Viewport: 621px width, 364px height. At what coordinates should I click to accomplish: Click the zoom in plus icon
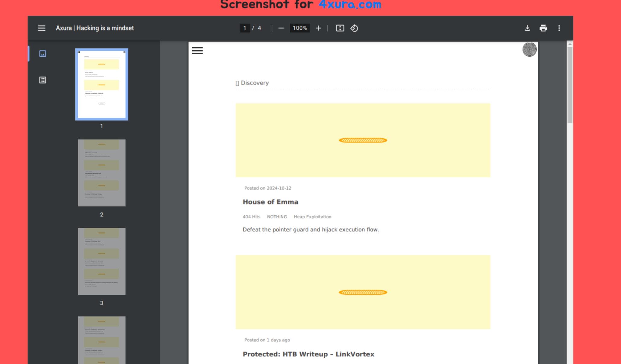318,28
